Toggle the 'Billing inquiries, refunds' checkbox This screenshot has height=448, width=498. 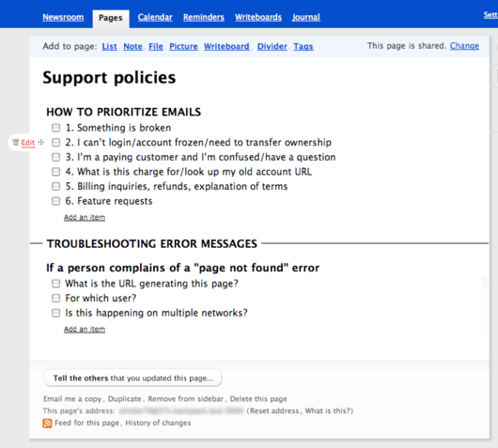point(55,186)
